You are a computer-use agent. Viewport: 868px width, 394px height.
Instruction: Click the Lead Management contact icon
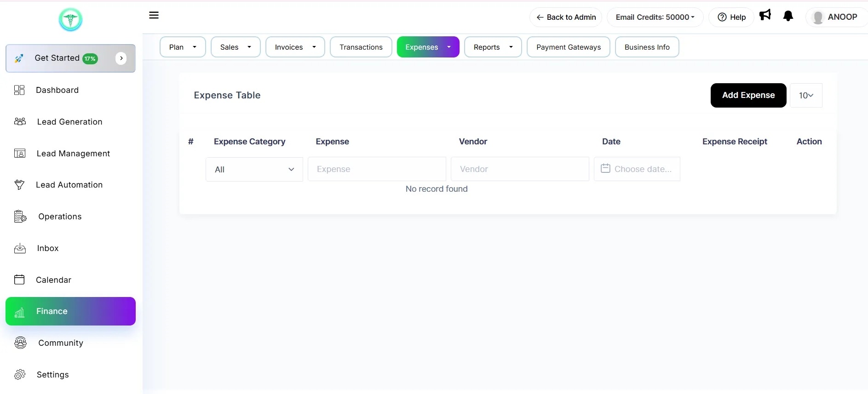pyautogui.click(x=20, y=153)
